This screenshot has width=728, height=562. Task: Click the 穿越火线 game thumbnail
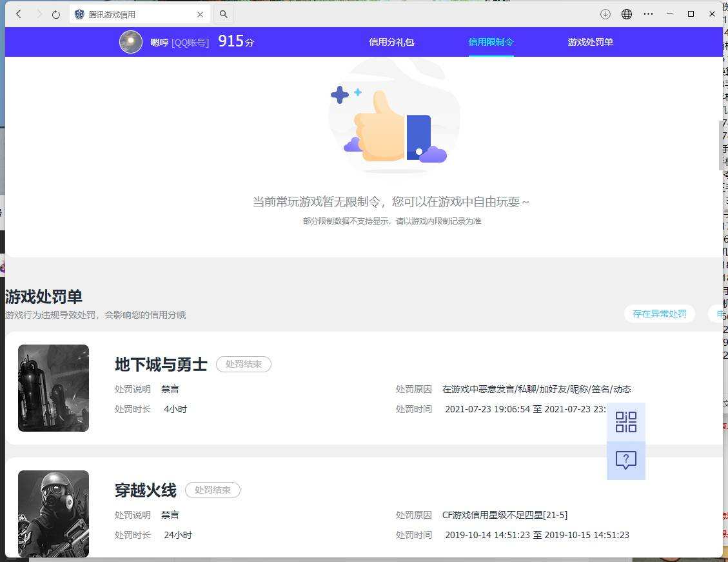point(54,514)
